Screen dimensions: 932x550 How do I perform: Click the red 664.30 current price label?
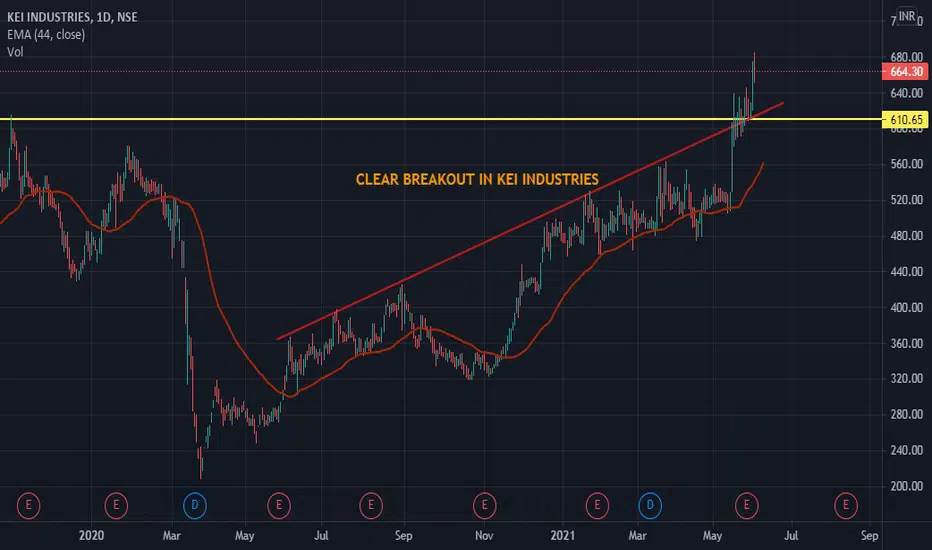point(906,71)
